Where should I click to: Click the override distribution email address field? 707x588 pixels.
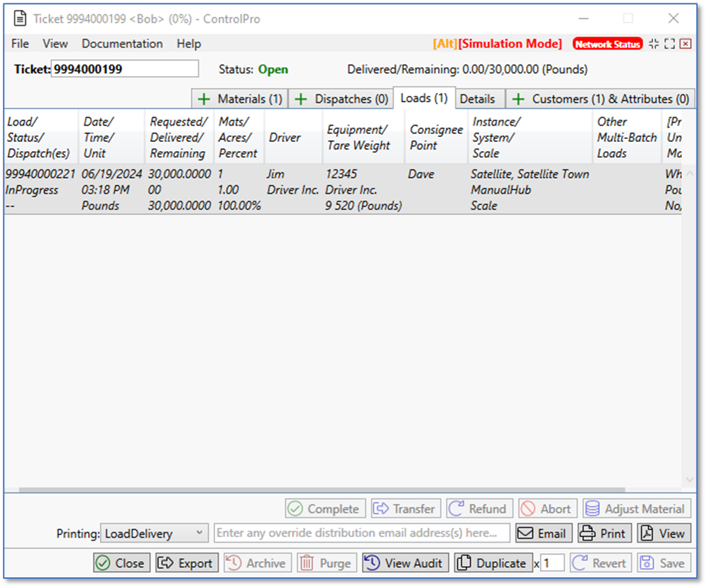click(362, 533)
